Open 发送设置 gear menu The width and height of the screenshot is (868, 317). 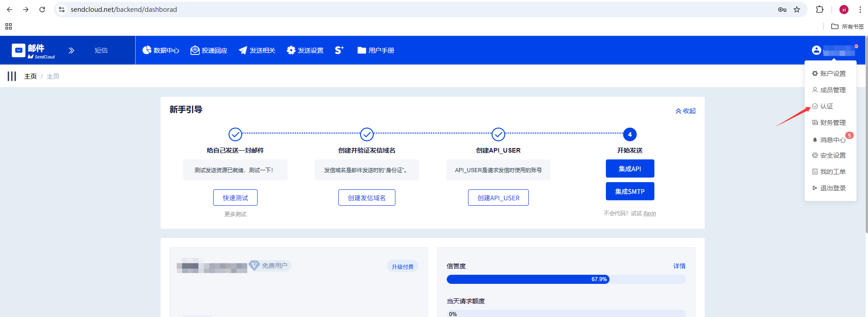click(291, 50)
